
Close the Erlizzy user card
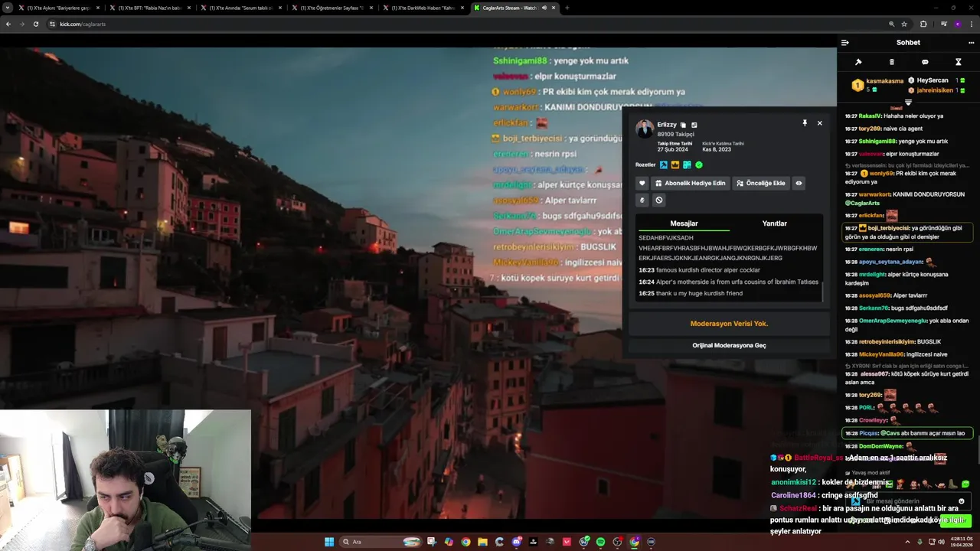(819, 122)
